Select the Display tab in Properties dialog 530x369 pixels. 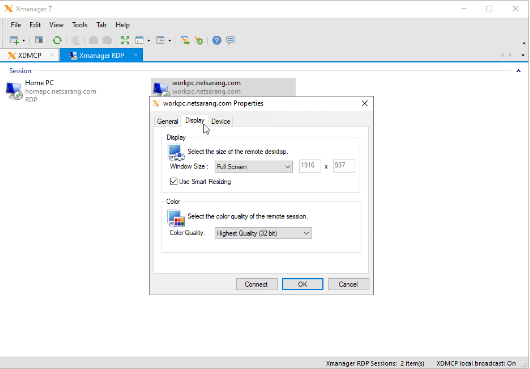(x=195, y=120)
